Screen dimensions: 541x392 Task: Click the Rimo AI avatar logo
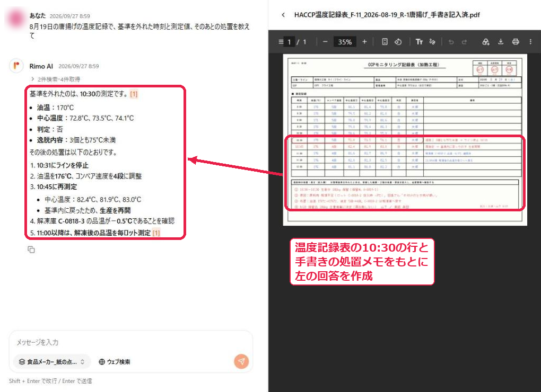(16, 66)
